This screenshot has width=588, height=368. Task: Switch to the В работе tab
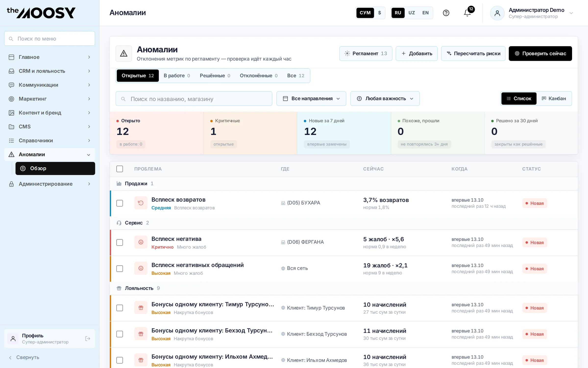click(x=177, y=76)
